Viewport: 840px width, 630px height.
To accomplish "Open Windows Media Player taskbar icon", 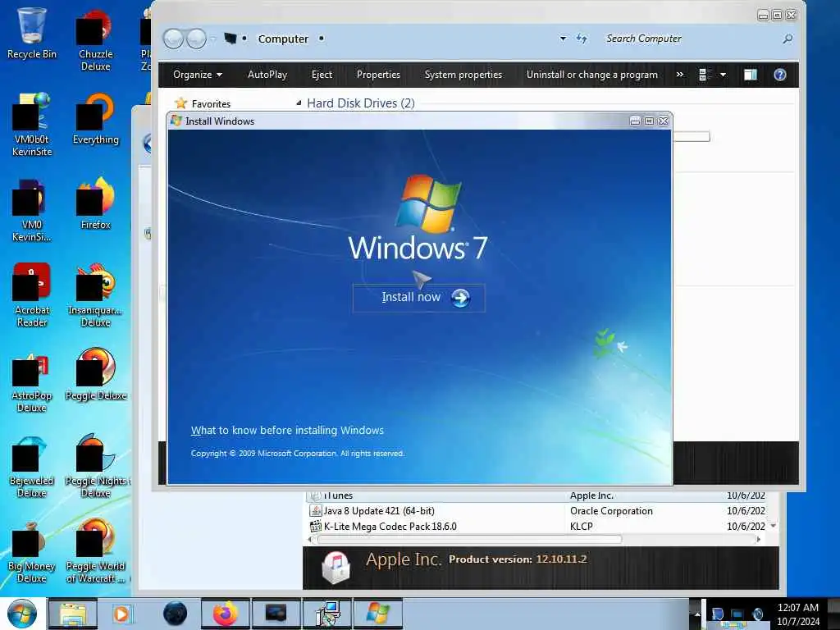I will (121, 614).
